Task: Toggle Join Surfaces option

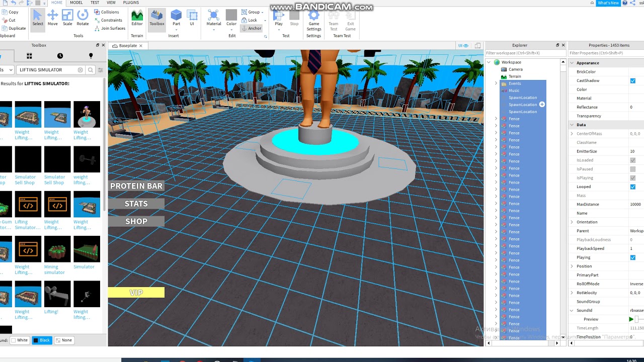Action: 110,28
